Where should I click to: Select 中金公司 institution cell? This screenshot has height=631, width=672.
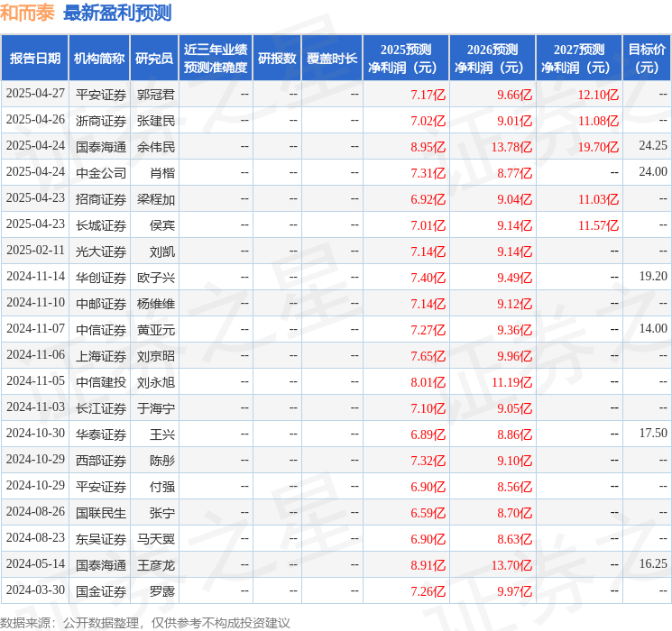tap(101, 173)
